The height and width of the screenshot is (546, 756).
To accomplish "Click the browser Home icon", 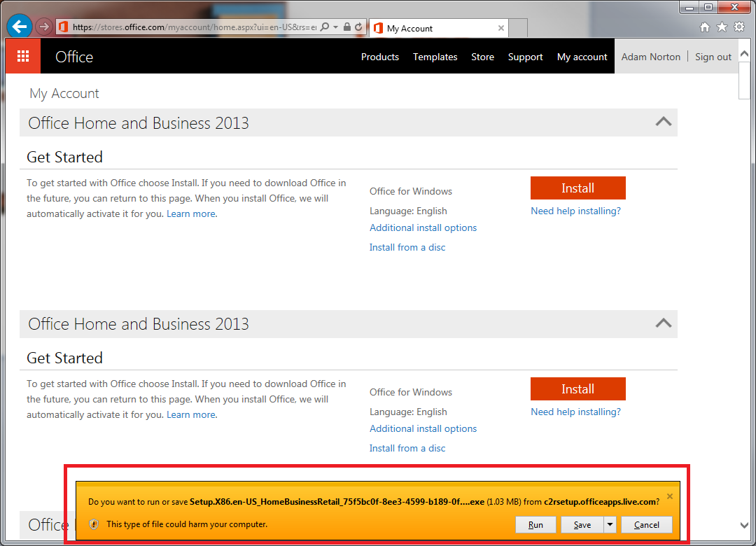I will pyautogui.click(x=705, y=27).
